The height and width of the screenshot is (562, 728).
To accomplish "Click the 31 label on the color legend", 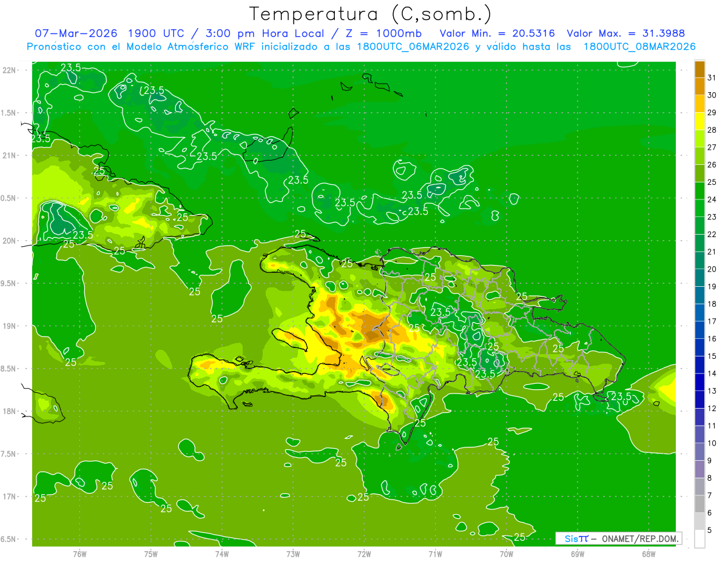I will point(712,78).
